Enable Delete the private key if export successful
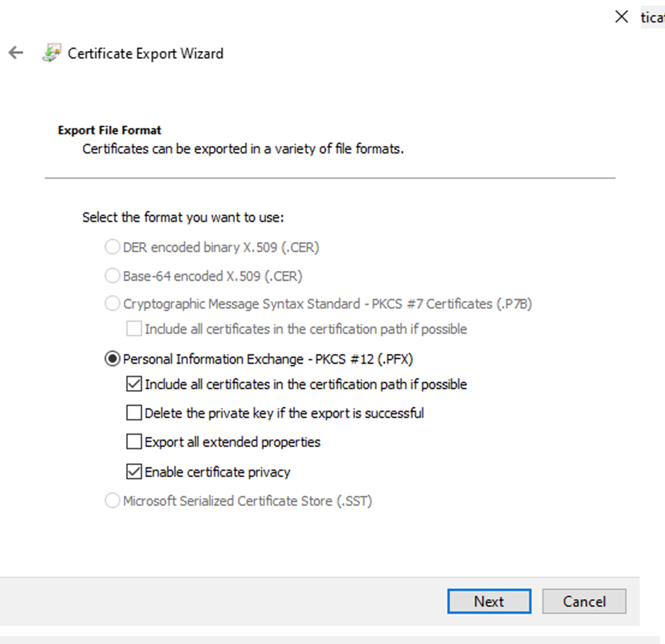Image resolution: width=665 pixels, height=644 pixels. coord(134,413)
